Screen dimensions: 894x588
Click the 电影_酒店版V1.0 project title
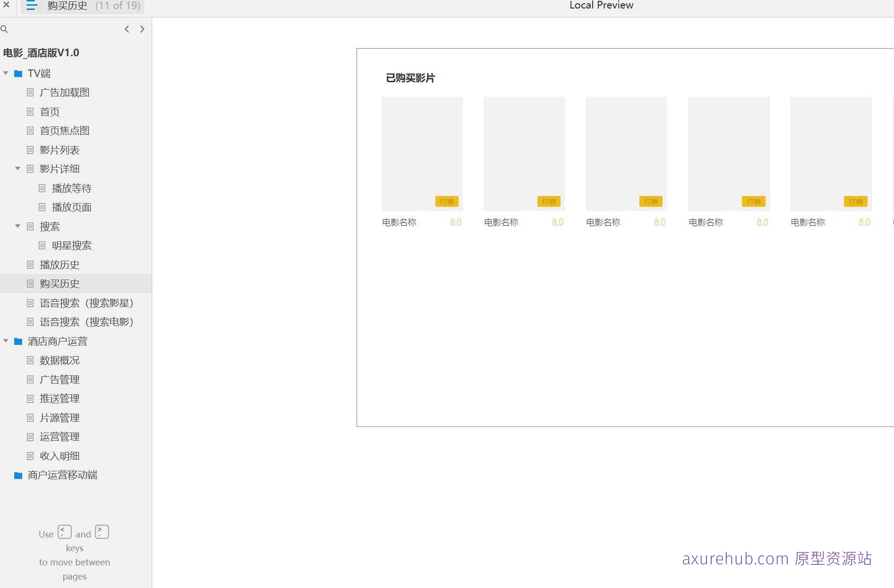(x=41, y=53)
